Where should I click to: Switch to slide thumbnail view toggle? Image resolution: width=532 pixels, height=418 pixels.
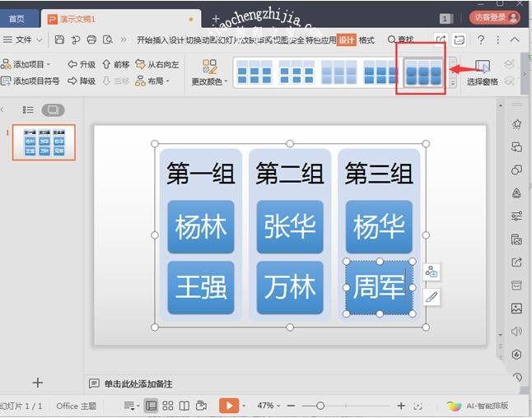point(53,109)
